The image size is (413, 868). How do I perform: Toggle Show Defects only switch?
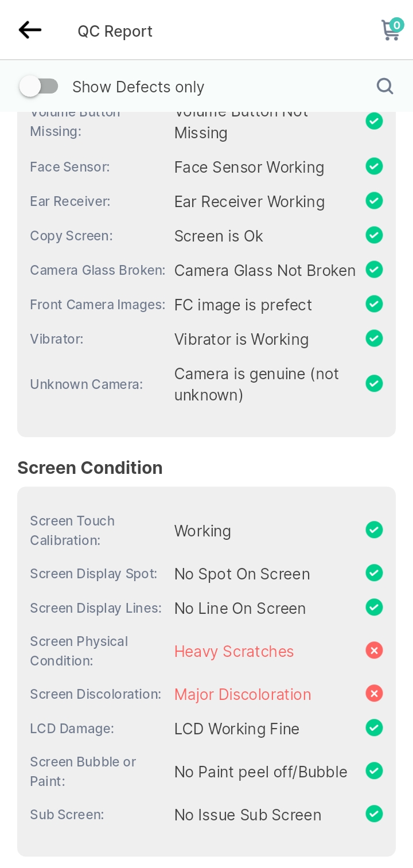click(39, 87)
